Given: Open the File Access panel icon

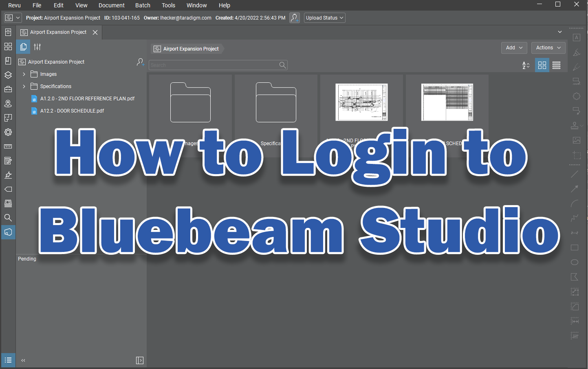Looking at the screenshot, I should pos(8,32).
